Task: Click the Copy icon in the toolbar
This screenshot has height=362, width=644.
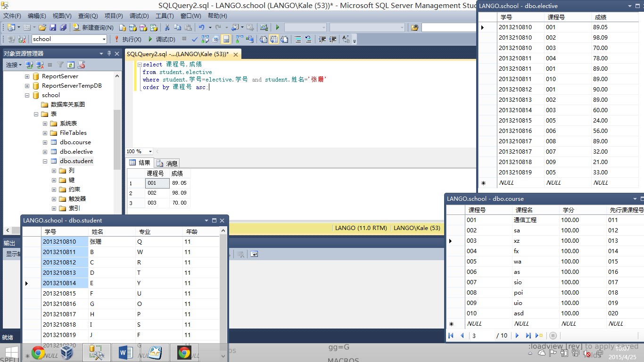Action: (178, 27)
